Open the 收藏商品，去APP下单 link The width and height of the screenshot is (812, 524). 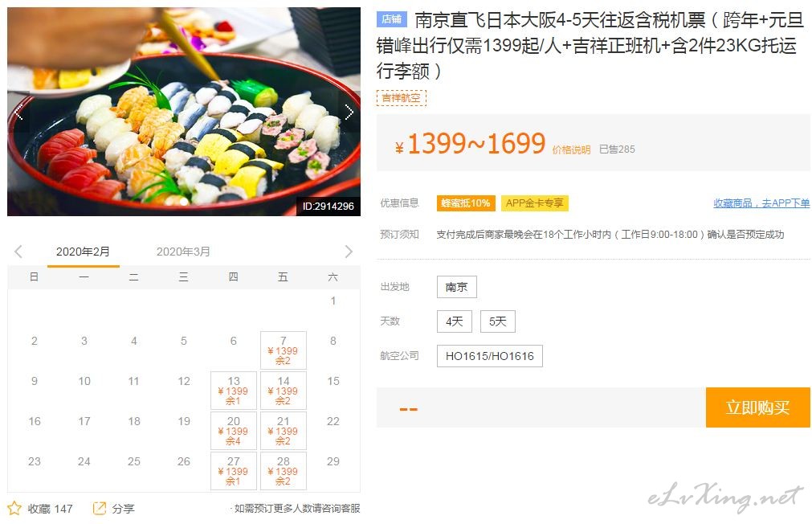point(761,203)
